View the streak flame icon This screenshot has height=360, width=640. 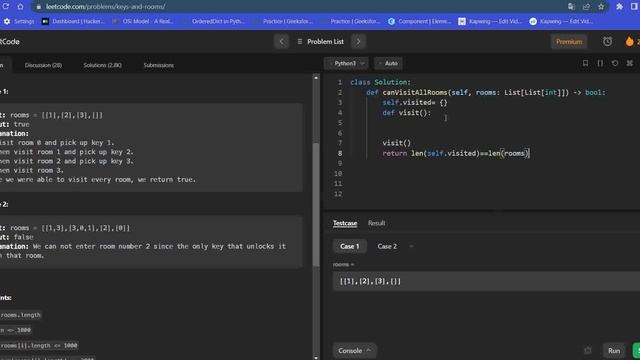(x=629, y=42)
